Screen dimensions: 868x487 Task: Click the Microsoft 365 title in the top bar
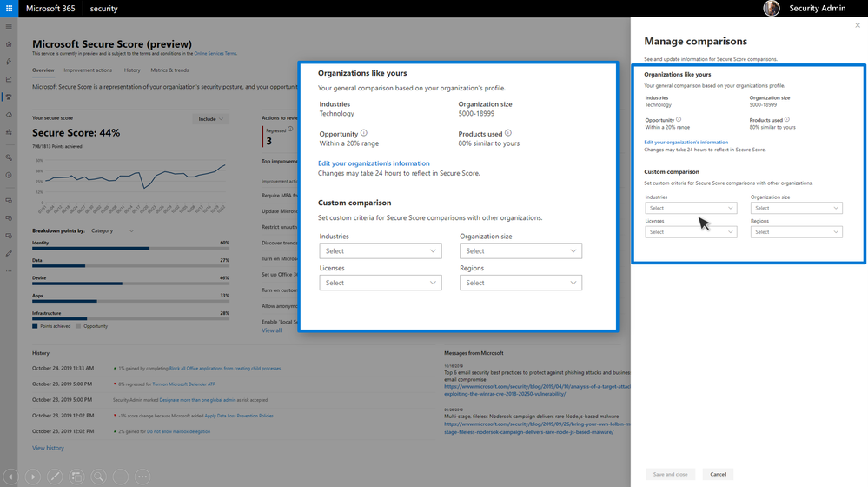point(50,9)
